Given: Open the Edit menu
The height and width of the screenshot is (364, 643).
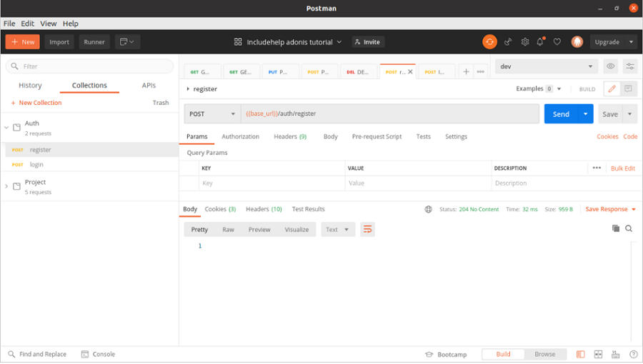Looking at the screenshot, I should pos(27,24).
